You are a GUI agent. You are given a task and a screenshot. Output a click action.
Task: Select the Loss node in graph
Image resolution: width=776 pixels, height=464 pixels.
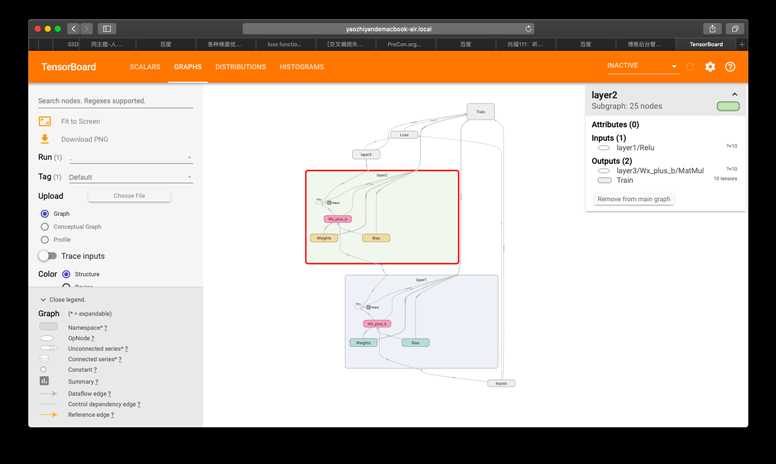(404, 135)
